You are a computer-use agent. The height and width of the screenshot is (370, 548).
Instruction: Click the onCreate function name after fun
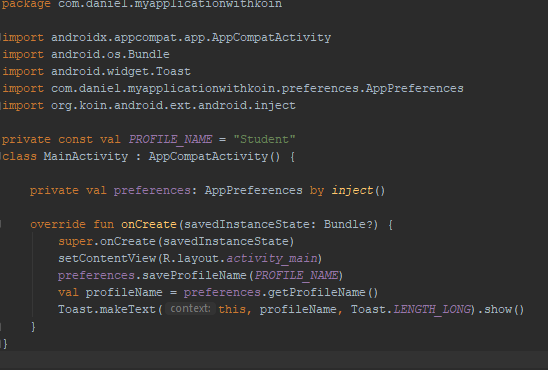(149, 224)
